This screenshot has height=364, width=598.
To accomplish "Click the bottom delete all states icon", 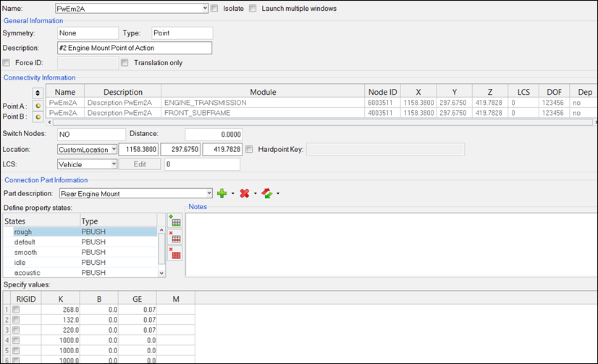I will click(x=174, y=253).
